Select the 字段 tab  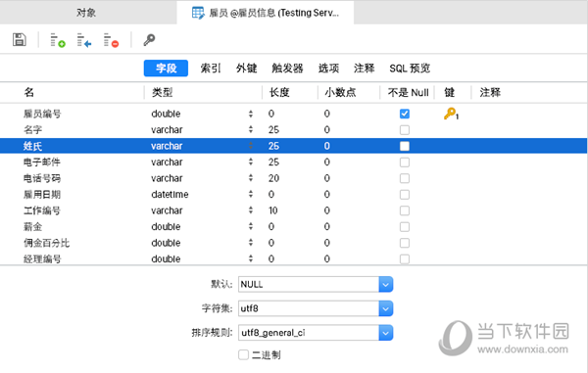point(167,69)
